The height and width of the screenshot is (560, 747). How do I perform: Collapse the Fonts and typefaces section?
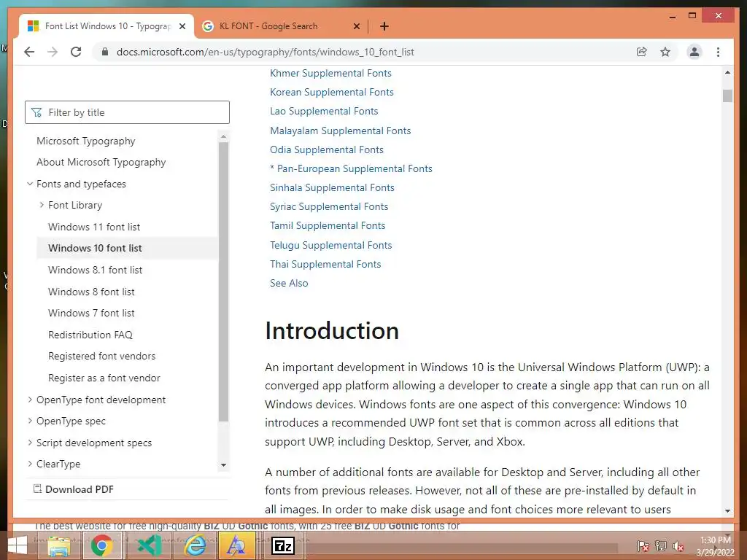[29, 184]
